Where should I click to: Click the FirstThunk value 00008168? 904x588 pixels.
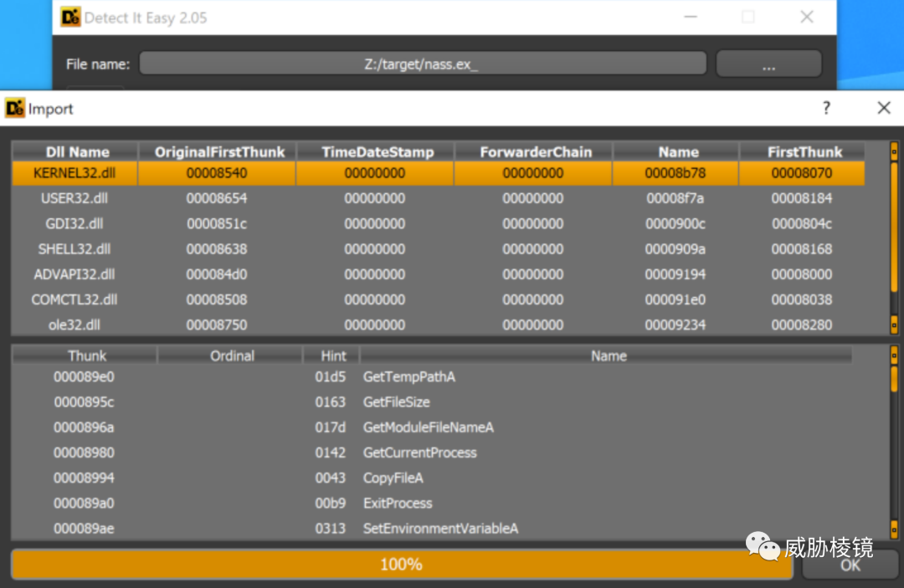[802, 249]
